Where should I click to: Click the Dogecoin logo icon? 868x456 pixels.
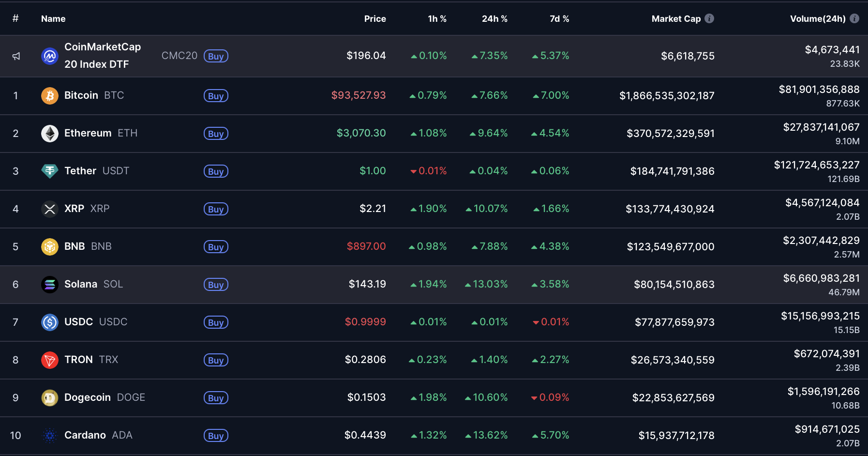[x=49, y=398]
